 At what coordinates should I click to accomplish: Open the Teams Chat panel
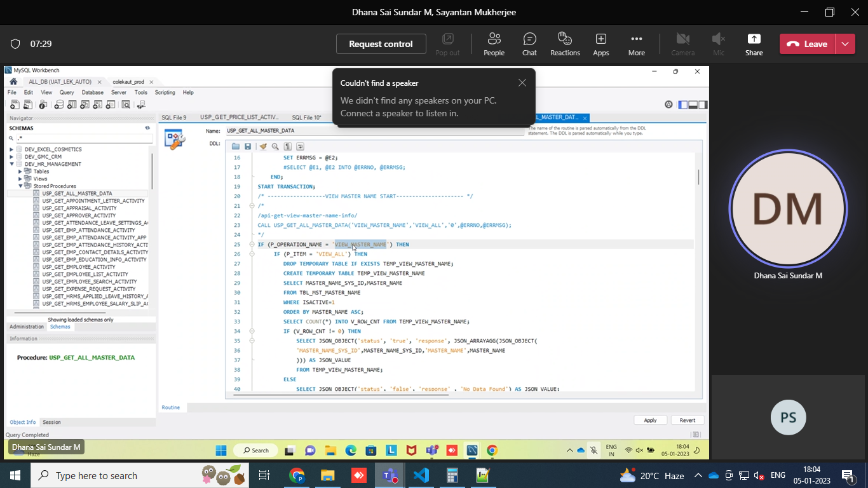[x=529, y=44]
